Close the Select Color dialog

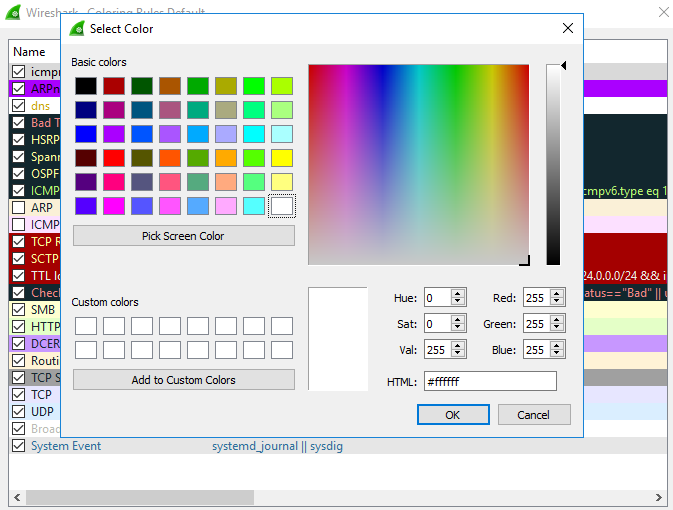click(567, 28)
